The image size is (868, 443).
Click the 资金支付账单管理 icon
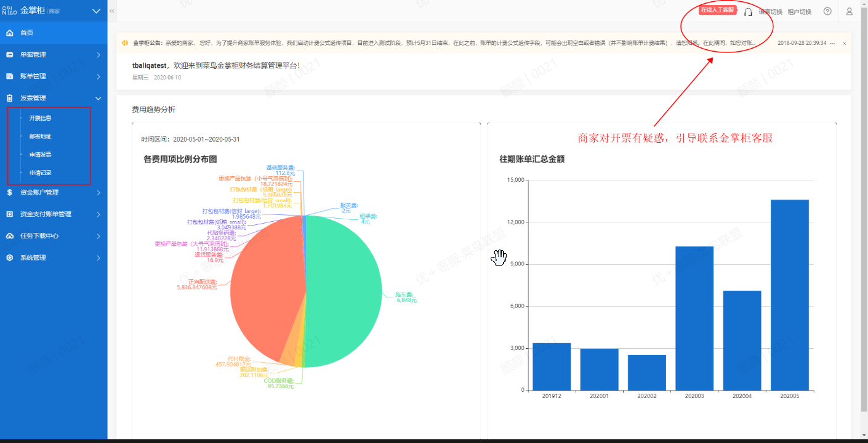(9, 214)
